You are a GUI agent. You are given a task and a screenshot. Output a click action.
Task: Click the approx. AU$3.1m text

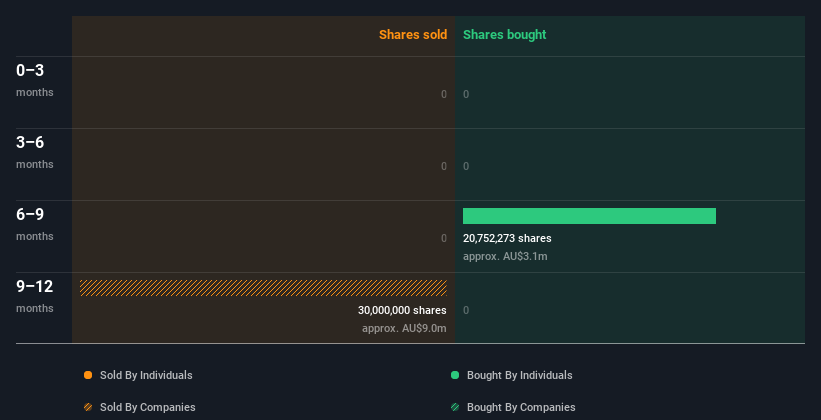[x=505, y=257]
